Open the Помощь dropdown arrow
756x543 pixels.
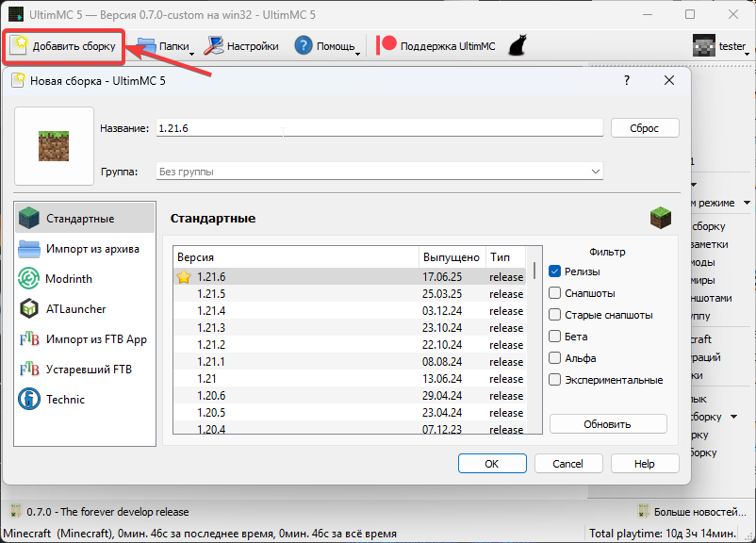(x=358, y=54)
